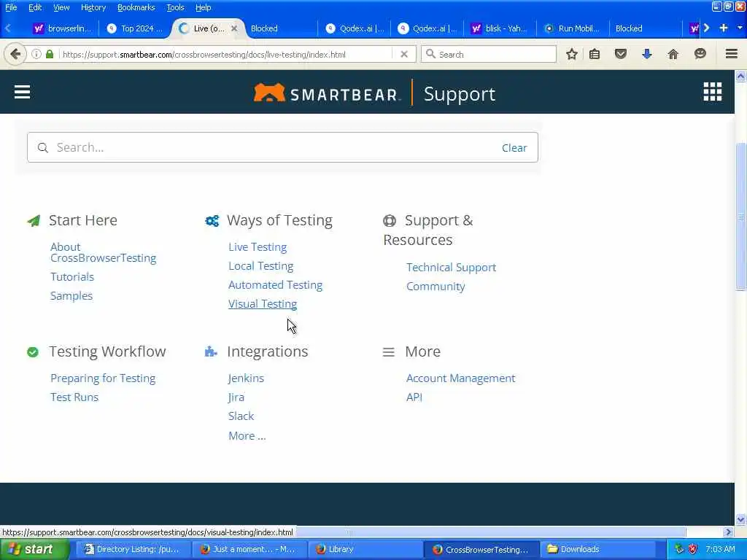Close the Live testing tab
The width and height of the screenshot is (747, 560).
point(234,28)
